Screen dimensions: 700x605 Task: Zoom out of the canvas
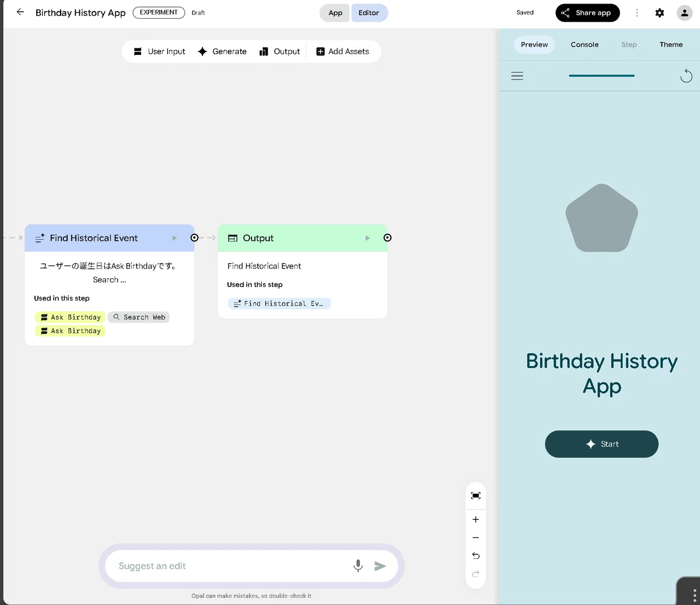[x=476, y=537]
